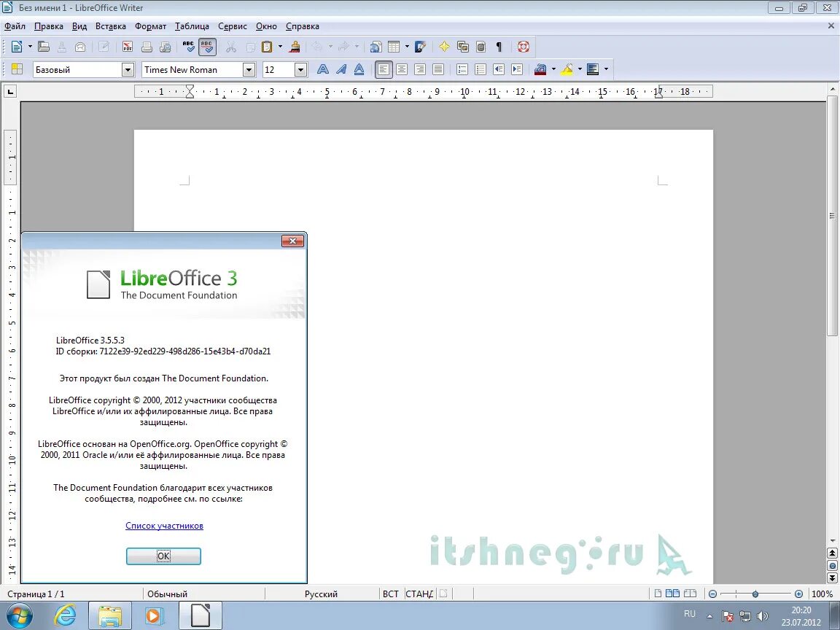Viewport: 840px width, 630px height.
Task: Insert a hyperlink via toolbar icon
Action: (x=376, y=47)
